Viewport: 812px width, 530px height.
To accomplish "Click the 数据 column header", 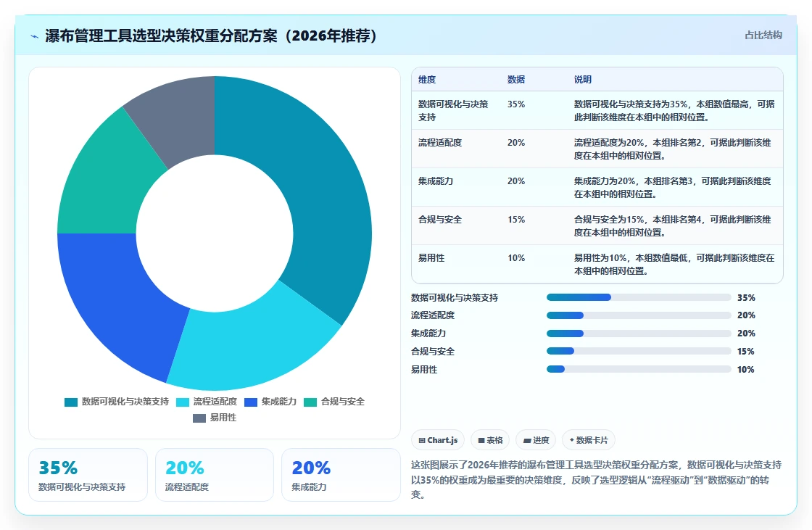I will 515,79.
